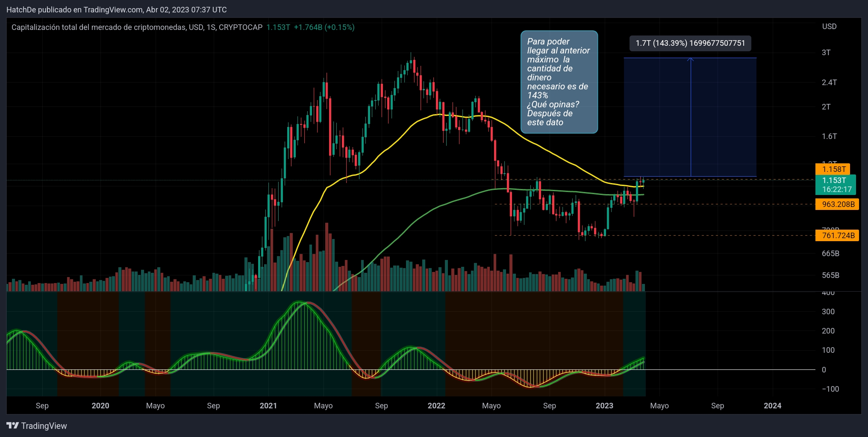Select the orange 761.724B level label
Viewport: 868px width, 437px height.
point(838,236)
